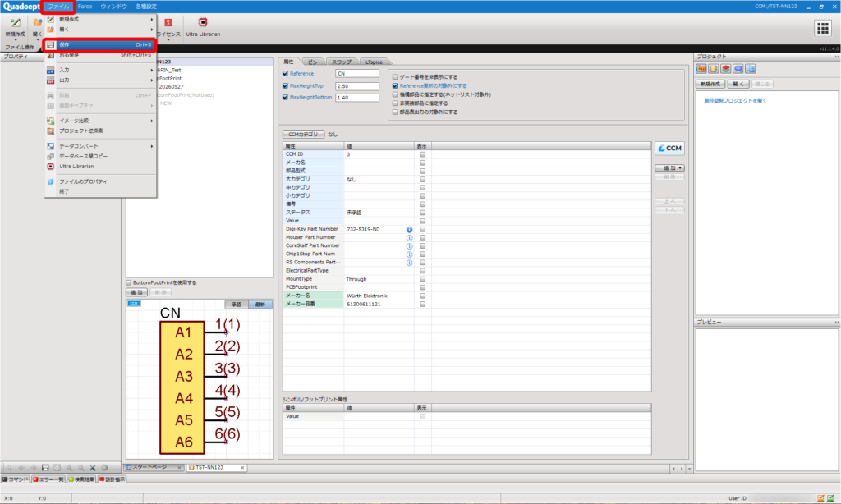841x504 pixels.
Task: Toggle the MaxHeightBottom checkbox
Action: coord(285,98)
